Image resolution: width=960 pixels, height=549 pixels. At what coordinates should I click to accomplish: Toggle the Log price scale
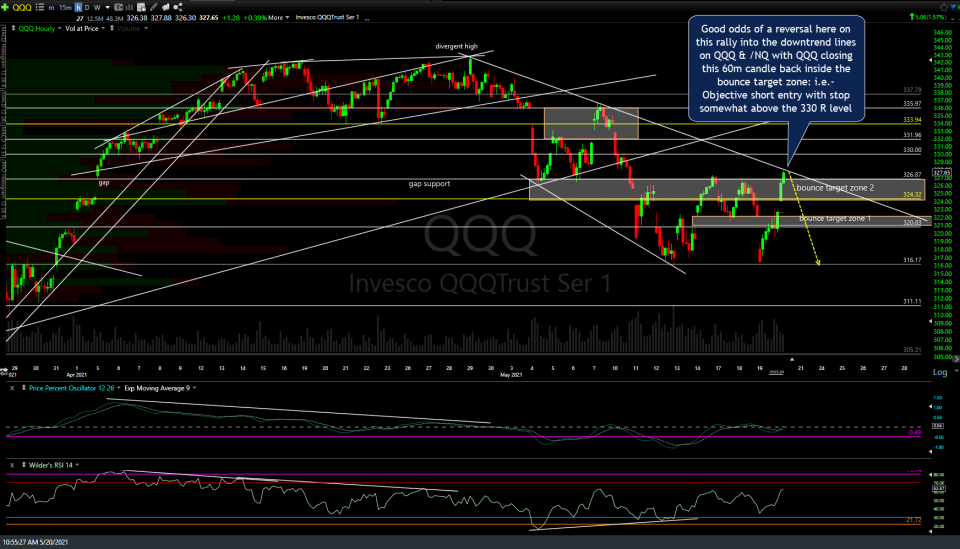[x=940, y=372]
